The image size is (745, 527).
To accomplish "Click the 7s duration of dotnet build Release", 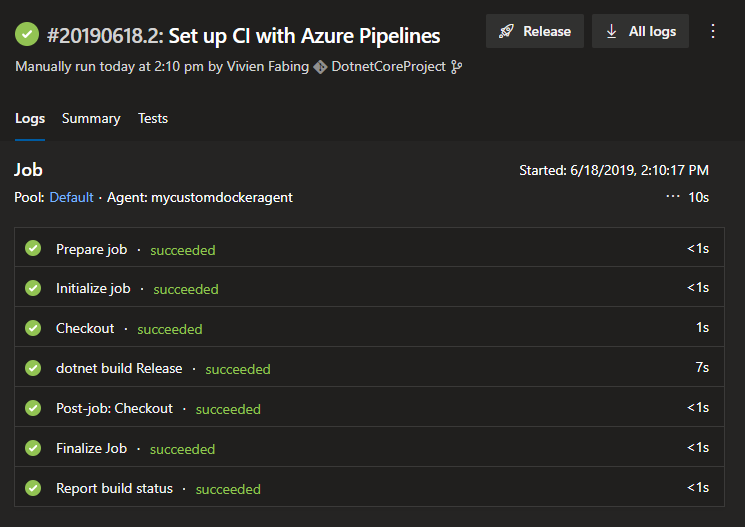I will point(702,367).
